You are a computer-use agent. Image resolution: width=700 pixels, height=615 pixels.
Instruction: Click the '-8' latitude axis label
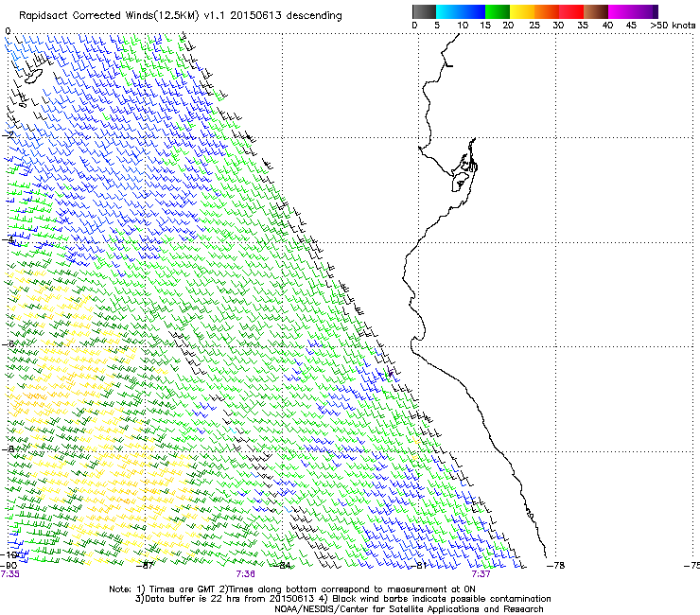pos(9,448)
